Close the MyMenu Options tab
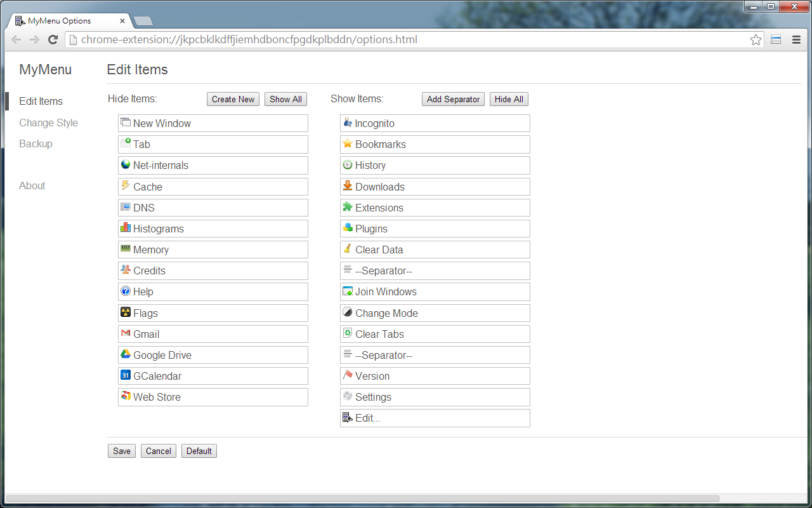Image resolution: width=812 pixels, height=508 pixels. pos(122,21)
